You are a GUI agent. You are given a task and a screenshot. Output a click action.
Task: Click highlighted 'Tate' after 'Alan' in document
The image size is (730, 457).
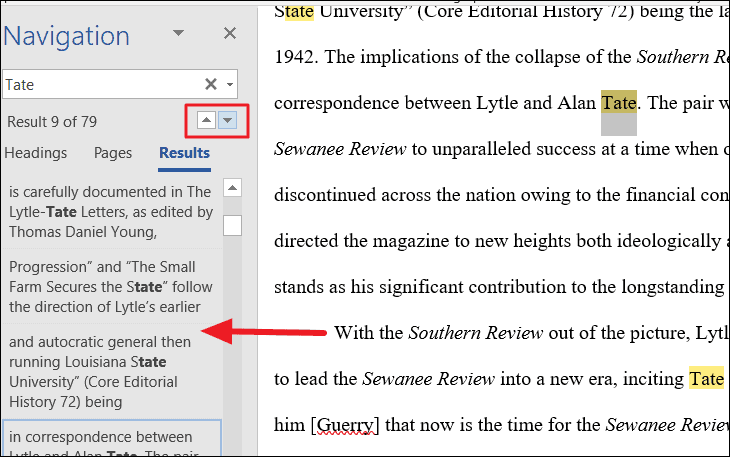(618, 102)
